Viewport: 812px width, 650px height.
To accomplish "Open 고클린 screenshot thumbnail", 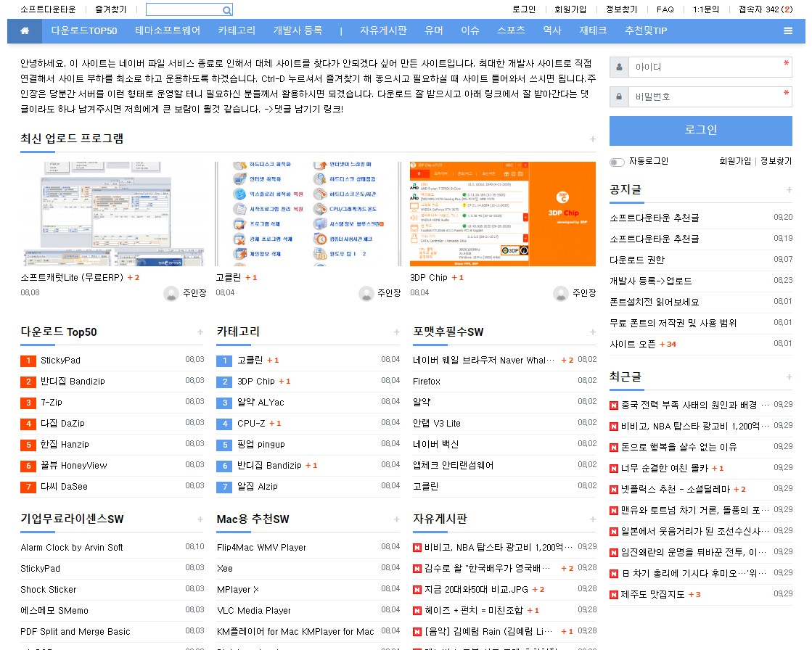I will tap(308, 214).
